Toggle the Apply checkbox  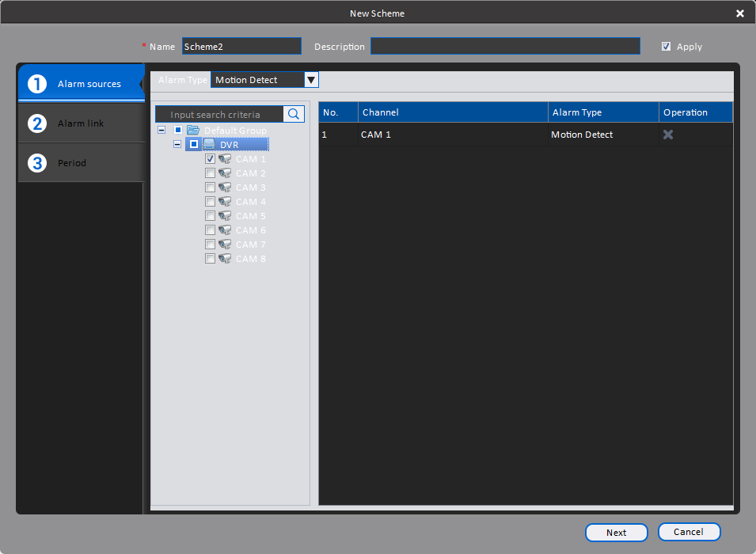coord(666,46)
